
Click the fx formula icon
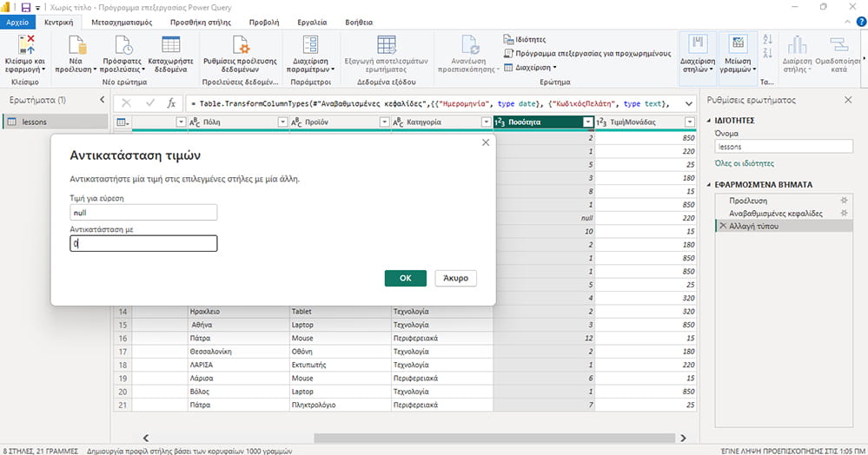point(172,103)
